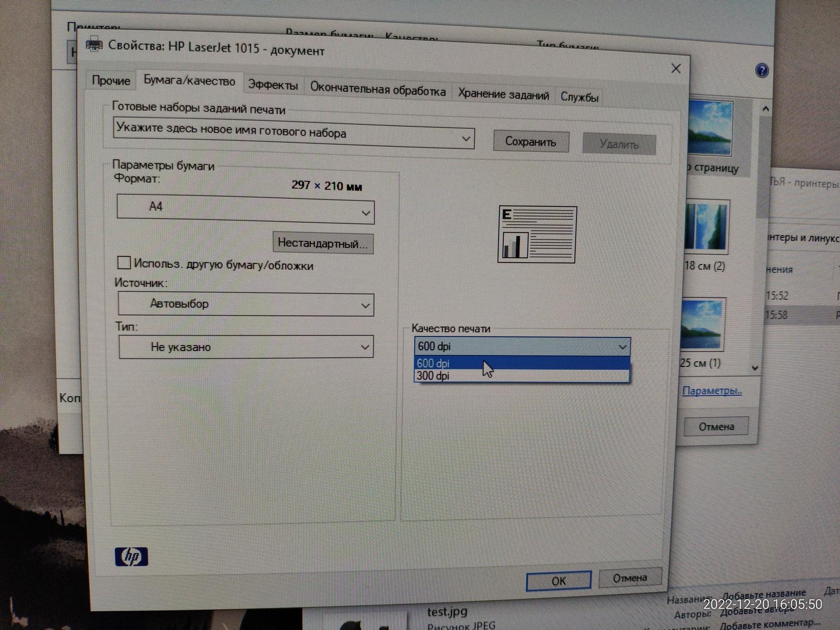Expand the Тип Не указано dropdown

tap(246, 347)
